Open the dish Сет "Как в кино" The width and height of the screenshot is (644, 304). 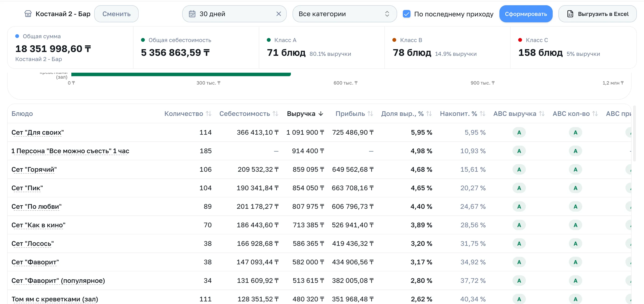pyautogui.click(x=39, y=225)
